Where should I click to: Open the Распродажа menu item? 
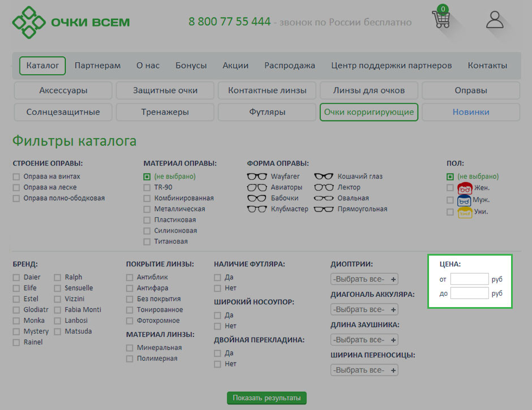tap(289, 66)
